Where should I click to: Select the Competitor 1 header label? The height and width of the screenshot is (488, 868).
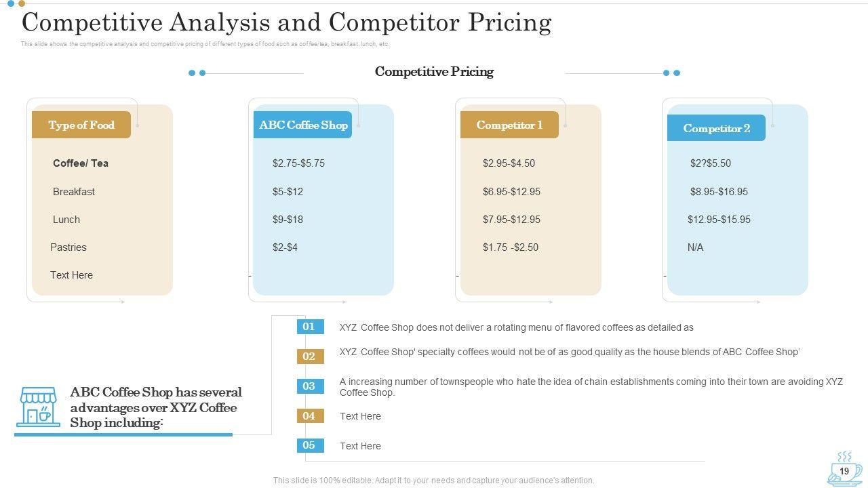[509, 125]
